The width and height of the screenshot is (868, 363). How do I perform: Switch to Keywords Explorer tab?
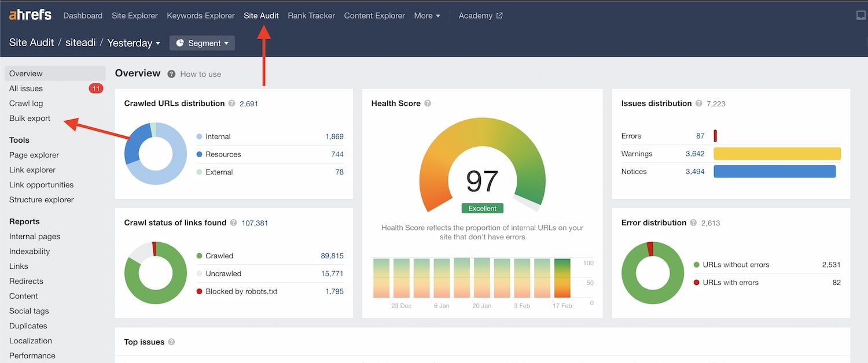pyautogui.click(x=201, y=16)
